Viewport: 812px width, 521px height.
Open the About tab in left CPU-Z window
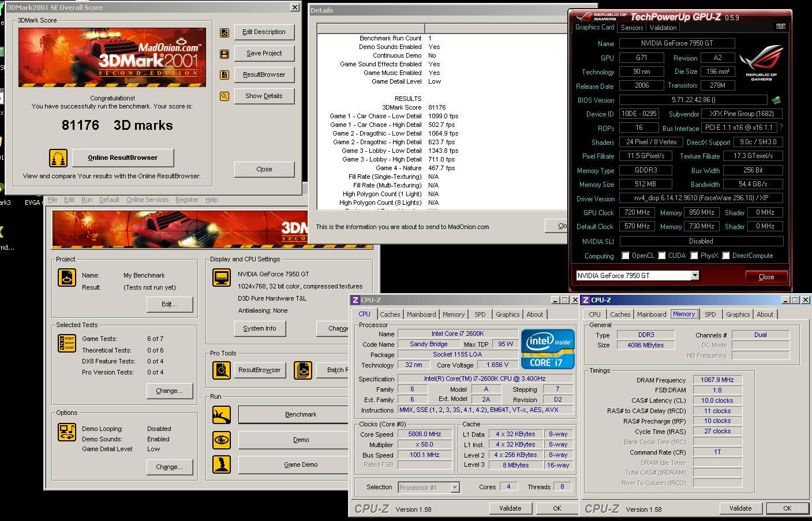[x=534, y=314]
